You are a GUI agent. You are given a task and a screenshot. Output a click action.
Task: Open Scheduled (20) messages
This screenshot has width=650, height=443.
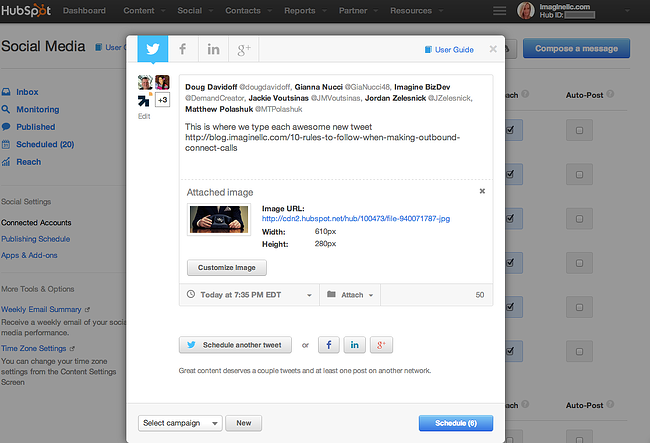tap(45, 144)
